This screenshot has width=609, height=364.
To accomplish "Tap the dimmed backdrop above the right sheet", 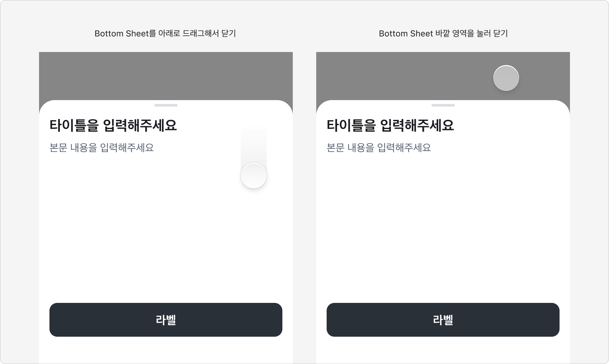I will 407,75.
